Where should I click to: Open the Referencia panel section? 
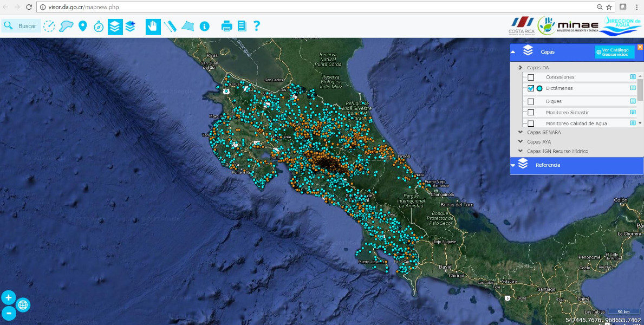[x=548, y=165]
